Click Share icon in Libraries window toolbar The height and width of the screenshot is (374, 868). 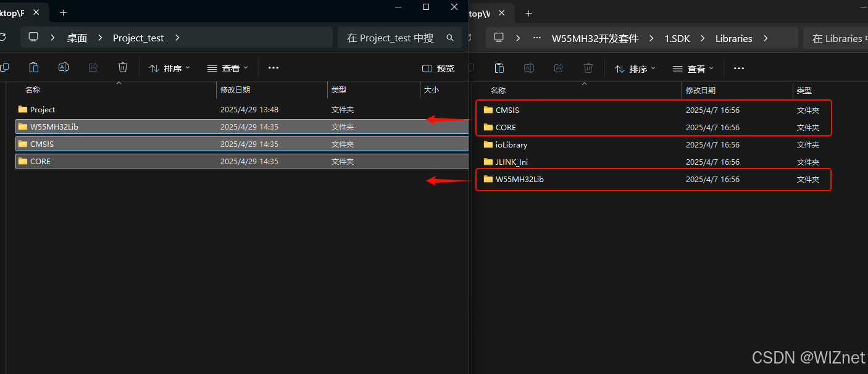(x=559, y=69)
